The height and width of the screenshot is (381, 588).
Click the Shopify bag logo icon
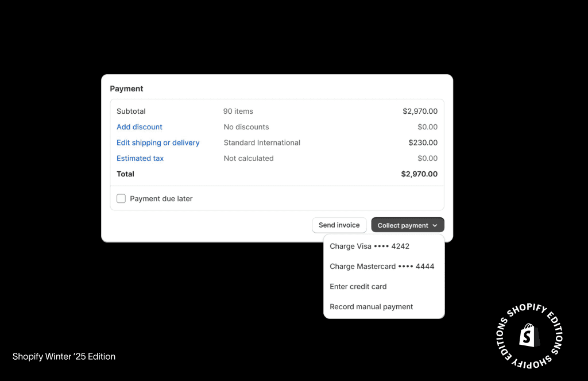point(529,336)
